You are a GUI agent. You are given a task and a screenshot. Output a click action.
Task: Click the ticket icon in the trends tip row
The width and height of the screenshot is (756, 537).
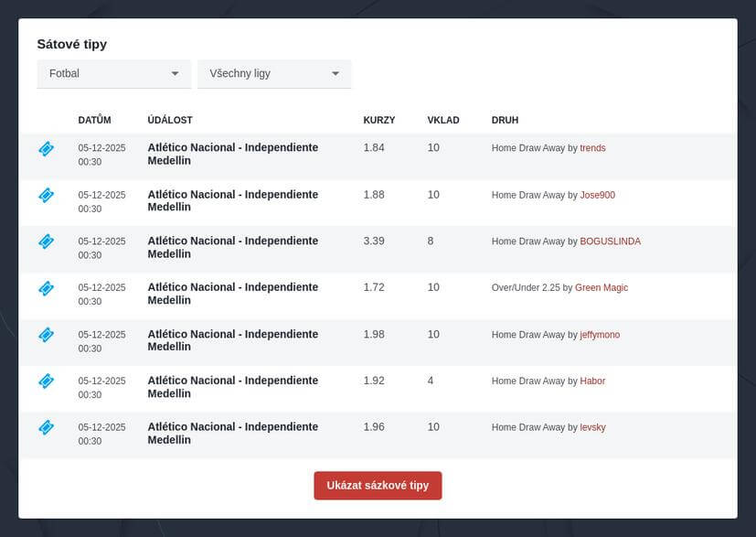[x=46, y=149]
